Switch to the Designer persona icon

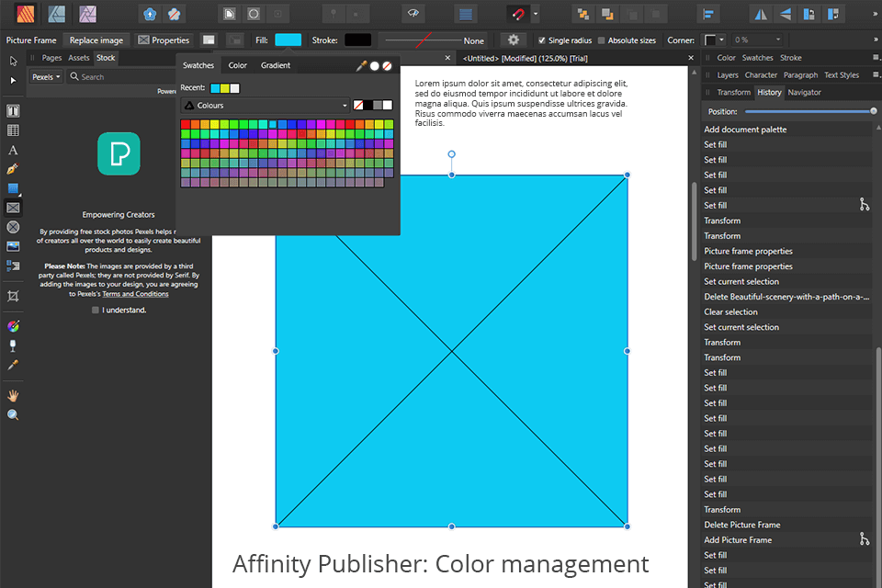point(56,14)
